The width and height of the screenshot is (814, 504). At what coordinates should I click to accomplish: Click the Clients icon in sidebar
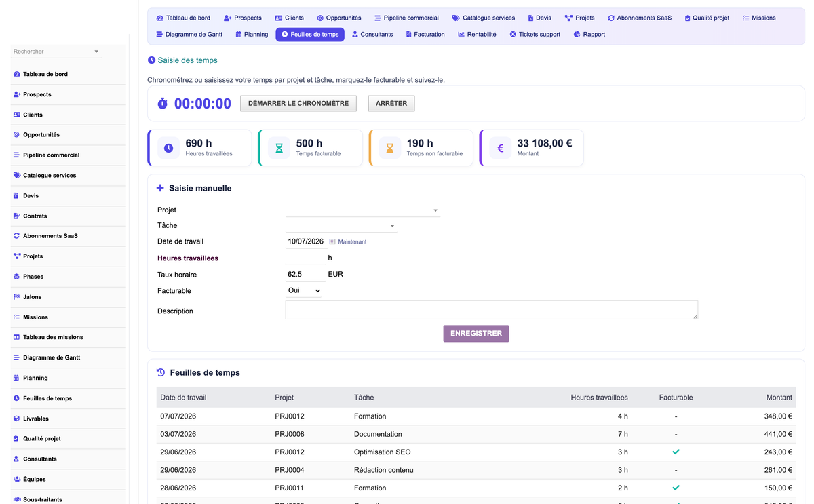click(x=17, y=115)
